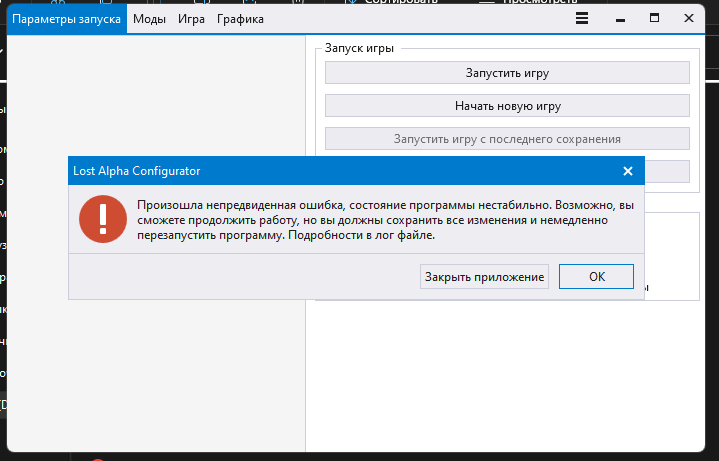Click the Lost Alpha Configurator dialog title
Screen dimensions: 719x461
click(137, 171)
